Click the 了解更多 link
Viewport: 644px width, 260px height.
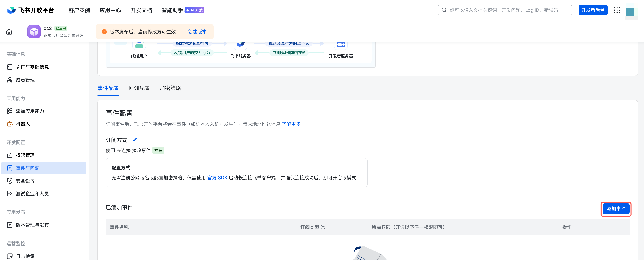[x=291, y=124]
